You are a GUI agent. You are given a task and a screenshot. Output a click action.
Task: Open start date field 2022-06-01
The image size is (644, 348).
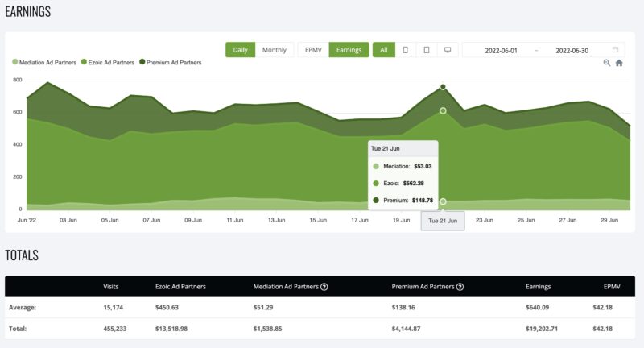tap(502, 50)
